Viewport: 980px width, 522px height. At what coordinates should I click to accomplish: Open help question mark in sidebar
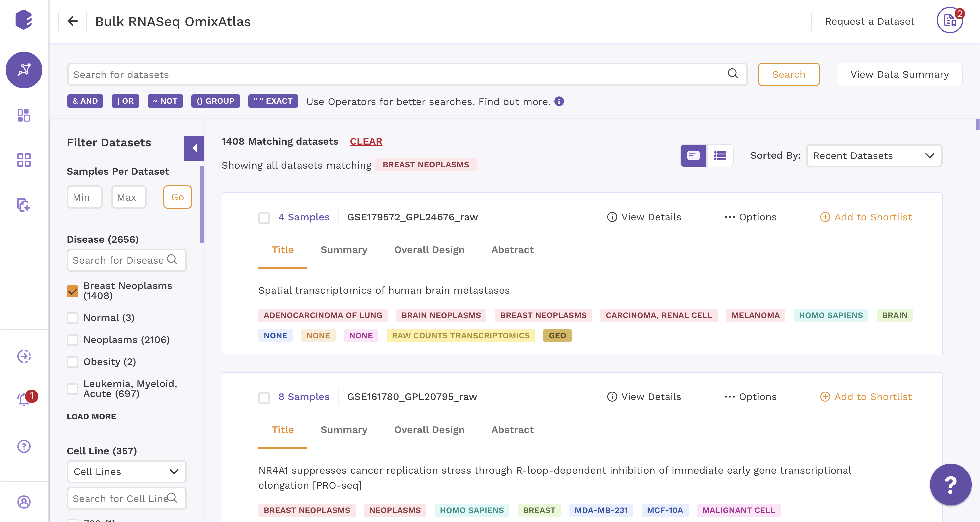[x=24, y=446]
